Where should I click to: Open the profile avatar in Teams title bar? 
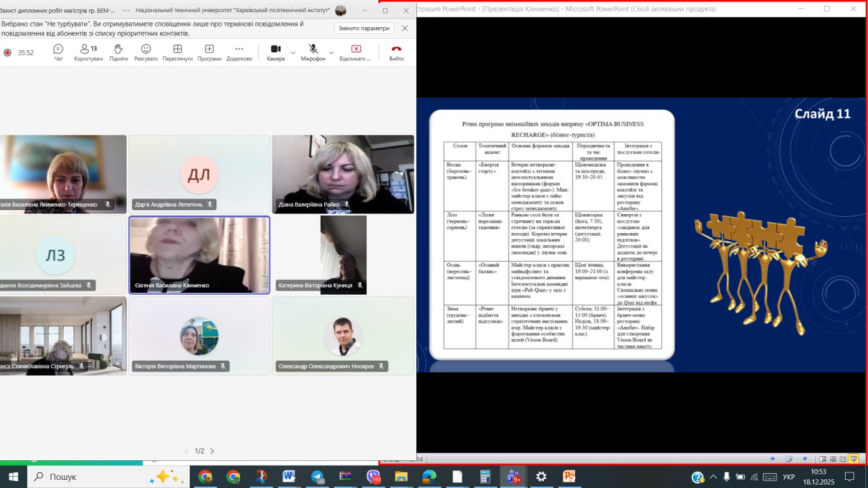coord(340,10)
